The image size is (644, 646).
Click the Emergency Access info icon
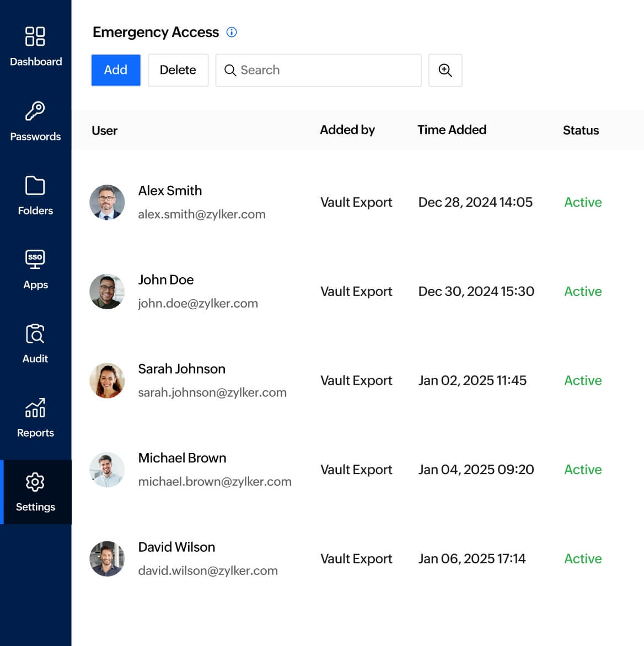point(232,32)
